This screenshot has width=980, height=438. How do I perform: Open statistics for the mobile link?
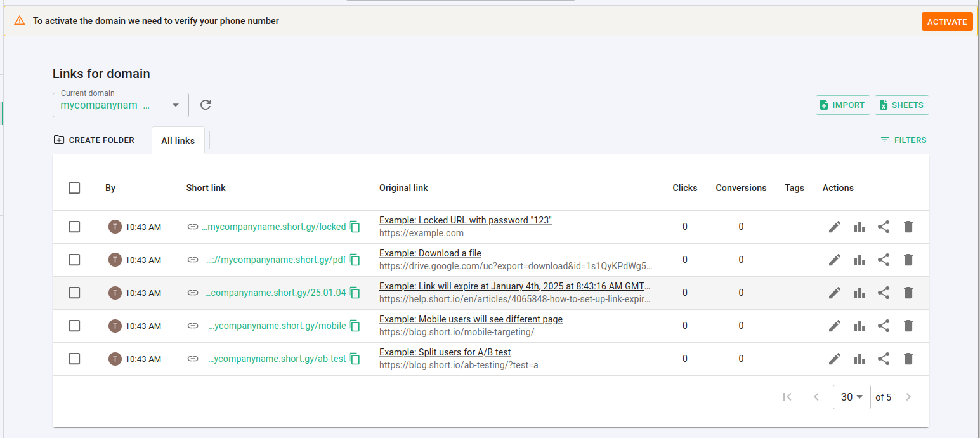[x=859, y=326]
